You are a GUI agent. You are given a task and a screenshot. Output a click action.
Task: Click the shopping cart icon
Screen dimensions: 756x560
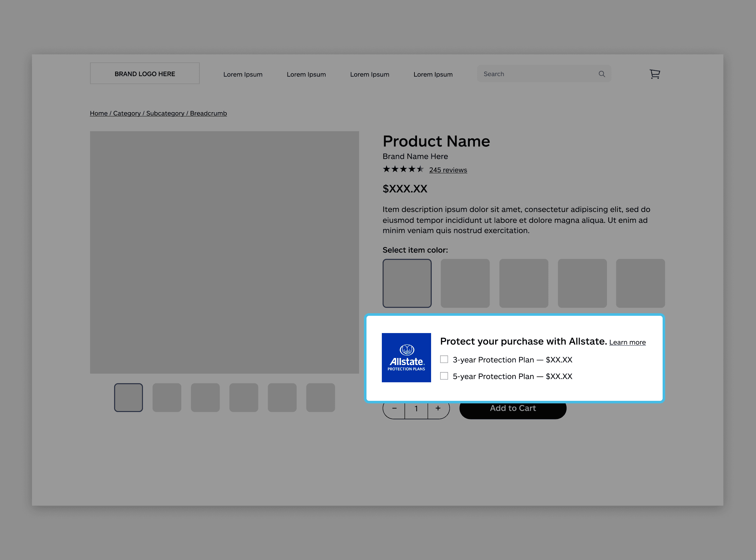click(655, 74)
